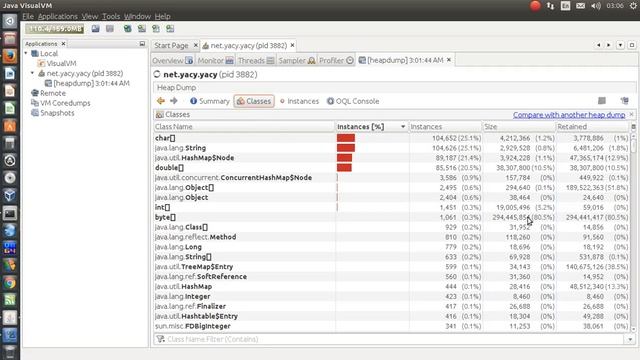Click the heap memory usage indicator
This screenshot has width=640, height=360.
coord(55,29)
